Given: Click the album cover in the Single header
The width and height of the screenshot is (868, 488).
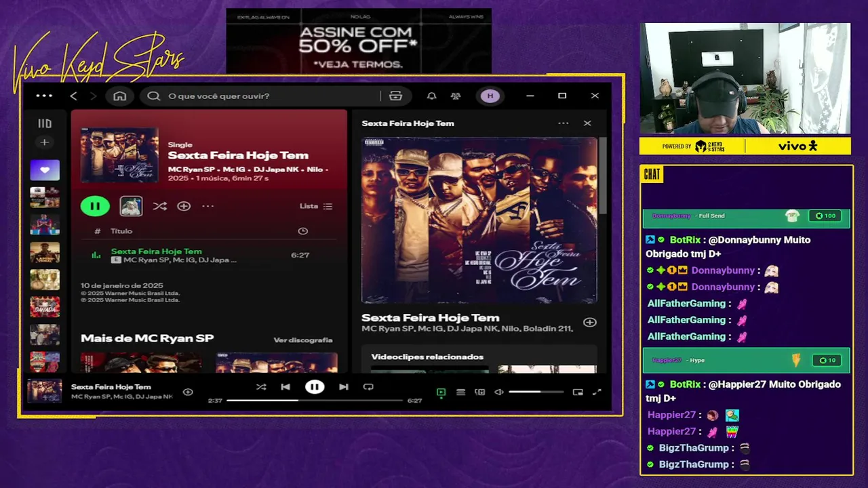Looking at the screenshot, I should click(119, 155).
